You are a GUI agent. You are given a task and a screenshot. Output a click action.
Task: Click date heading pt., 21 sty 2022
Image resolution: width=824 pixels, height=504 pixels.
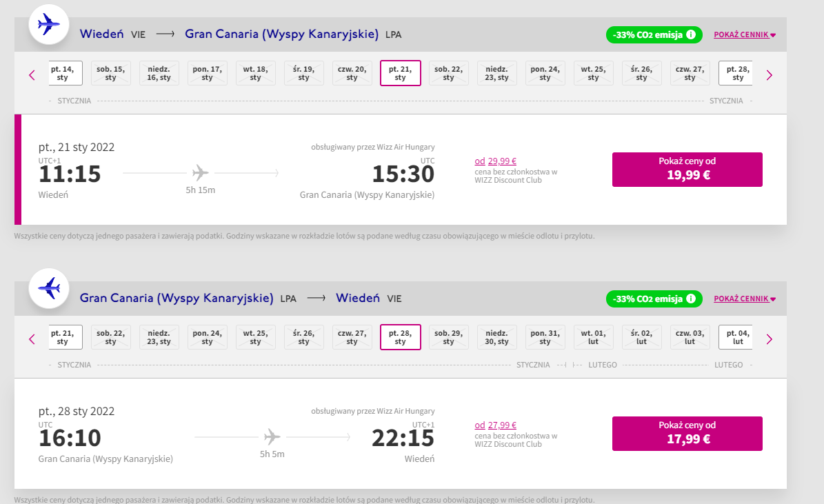77,147
